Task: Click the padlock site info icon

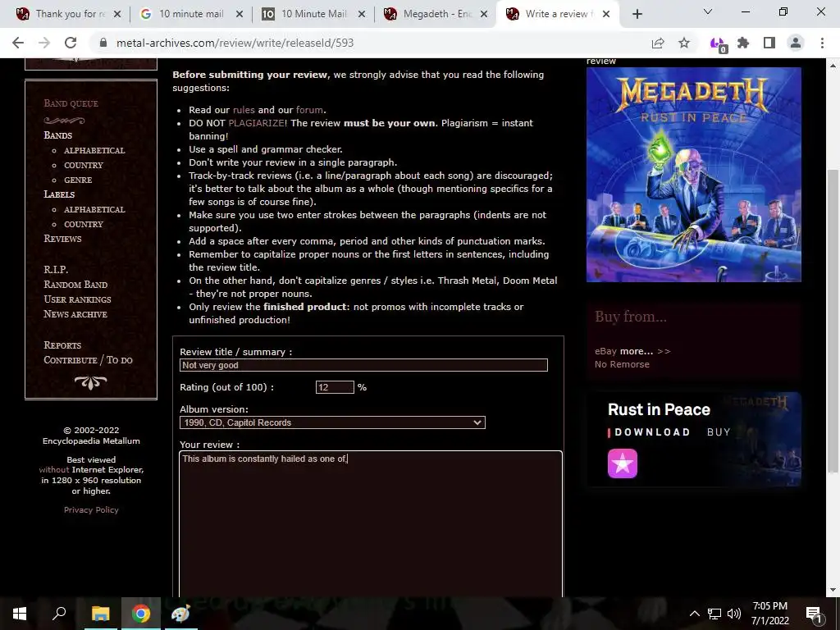Action: pos(103,43)
